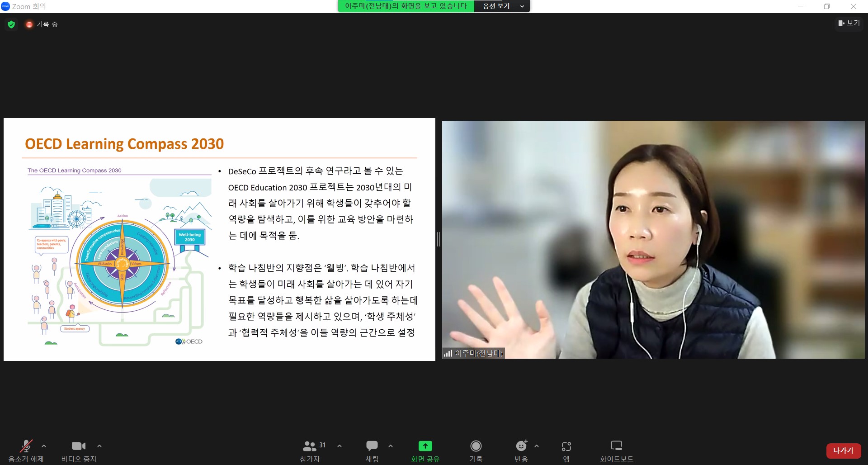Screen dimensions: 868x465
Task: Expand chat options arrow
Action: pos(391,446)
